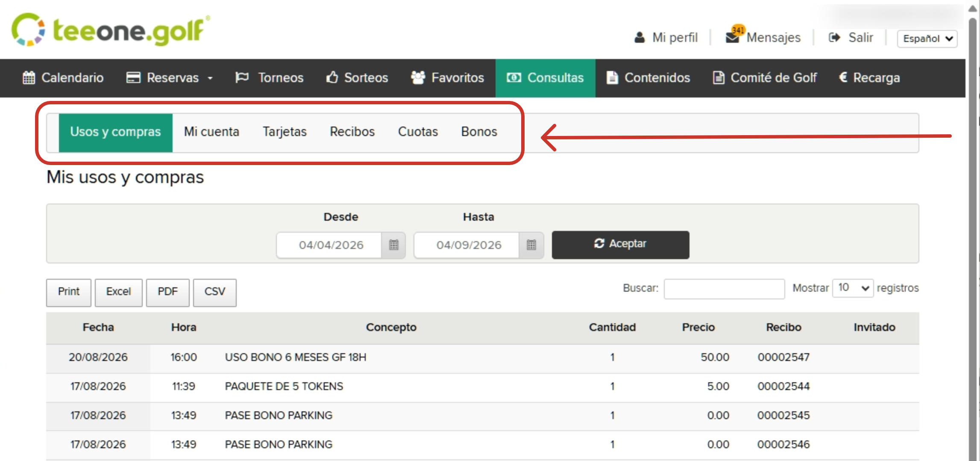Open the Mostrar registros count dropdown
This screenshot has width=980, height=461.
tap(853, 288)
